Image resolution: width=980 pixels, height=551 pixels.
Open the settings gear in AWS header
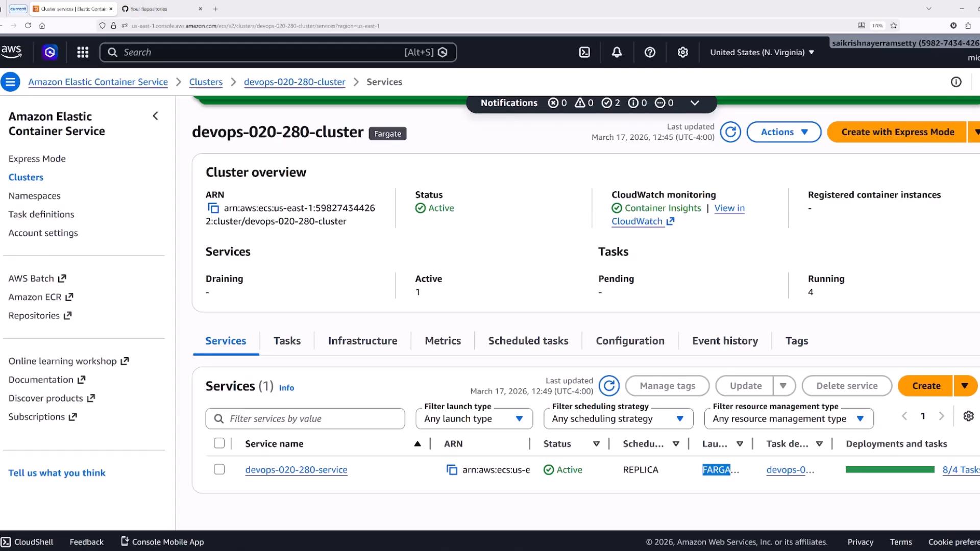[682, 52]
